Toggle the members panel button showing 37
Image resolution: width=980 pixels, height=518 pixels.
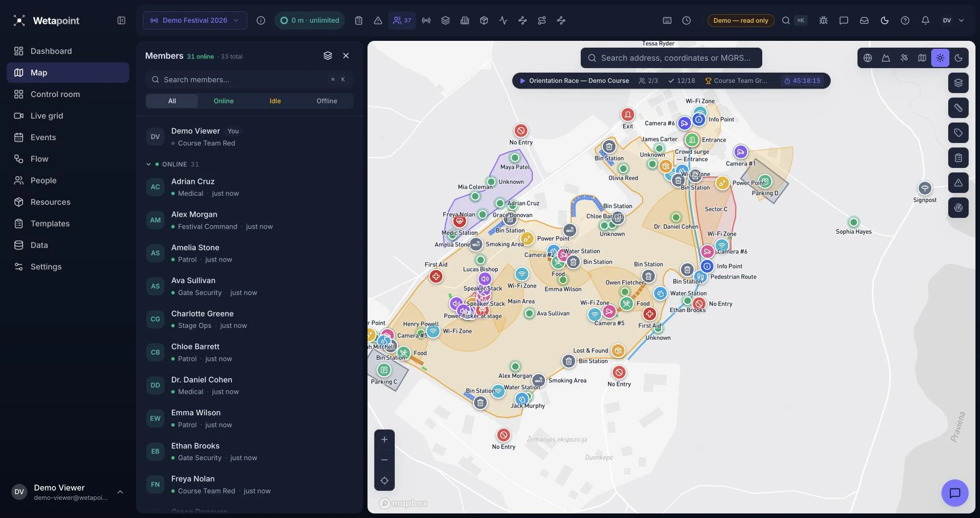[x=402, y=20]
